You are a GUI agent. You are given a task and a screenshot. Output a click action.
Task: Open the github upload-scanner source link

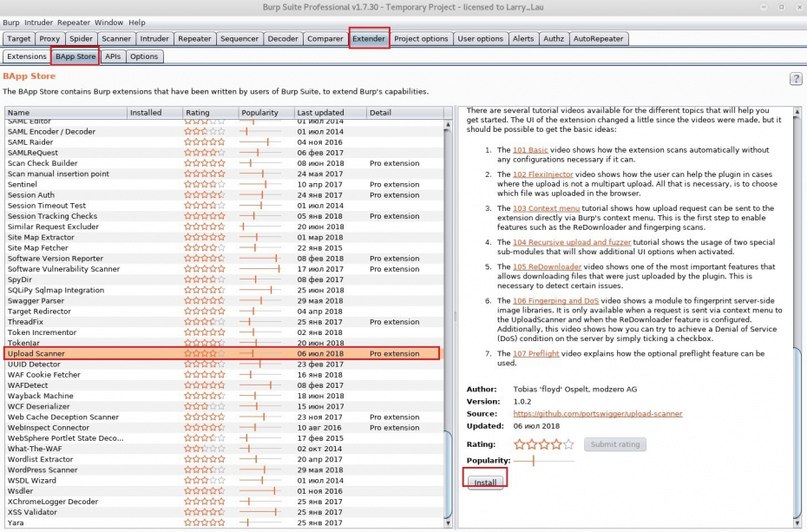pyautogui.click(x=598, y=414)
